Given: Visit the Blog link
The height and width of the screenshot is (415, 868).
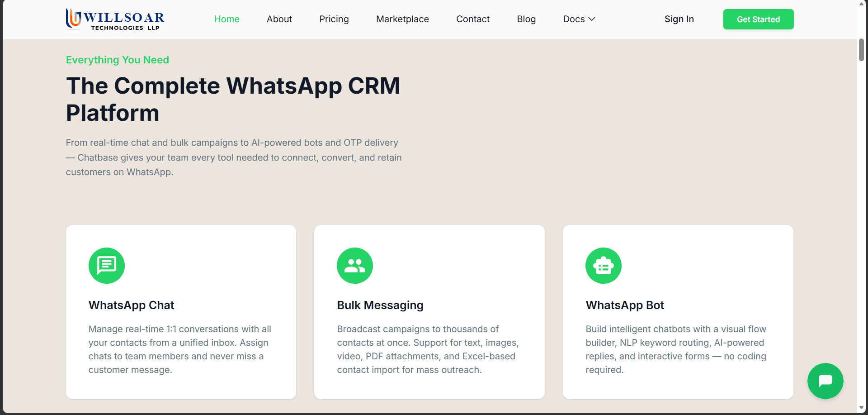Looking at the screenshot, I should (x=526, y=19).
